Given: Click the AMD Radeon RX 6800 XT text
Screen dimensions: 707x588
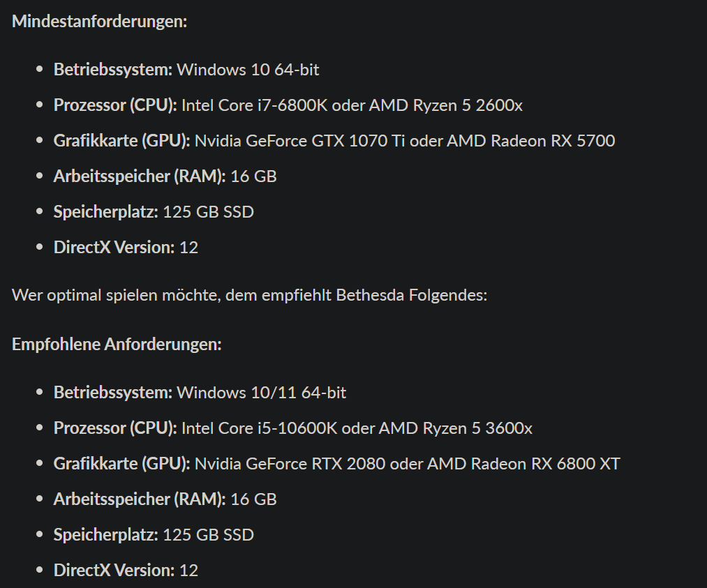Looking at the screenshot, I should 523,464.
